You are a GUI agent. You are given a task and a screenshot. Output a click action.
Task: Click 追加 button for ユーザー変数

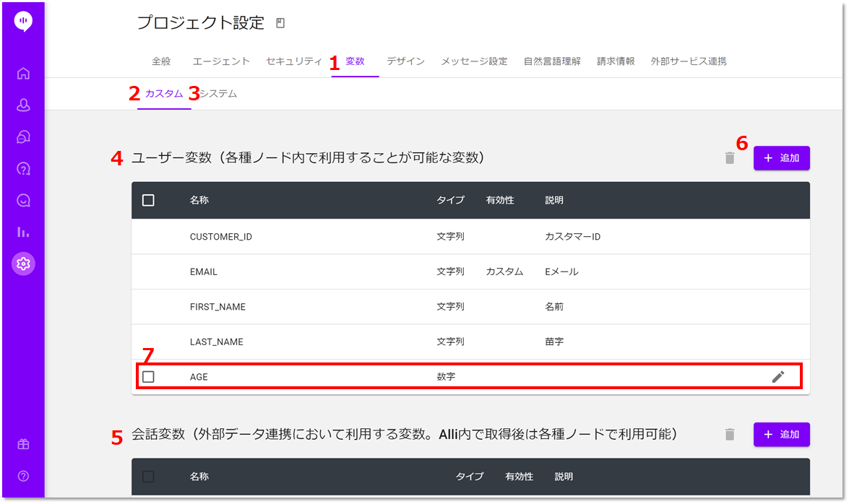coord(781,158)
